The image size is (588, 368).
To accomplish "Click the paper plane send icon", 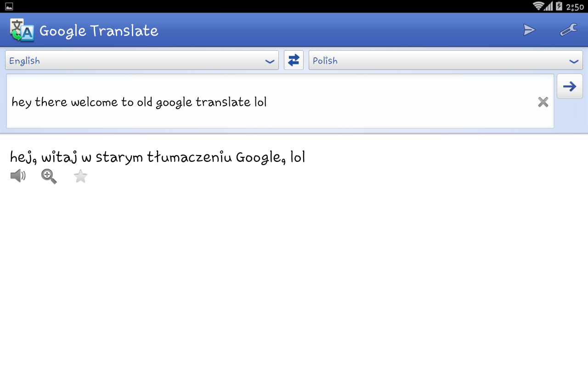I will pyautogui.click(x=529, y=30).
